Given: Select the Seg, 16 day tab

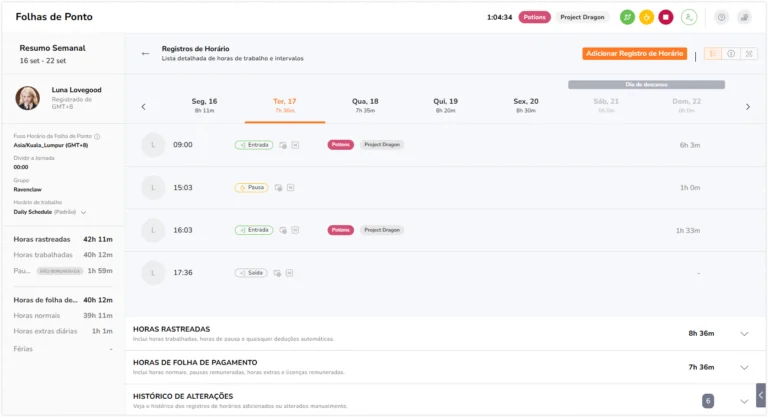Looking at the screenshot, I should (x=204, y=105).
